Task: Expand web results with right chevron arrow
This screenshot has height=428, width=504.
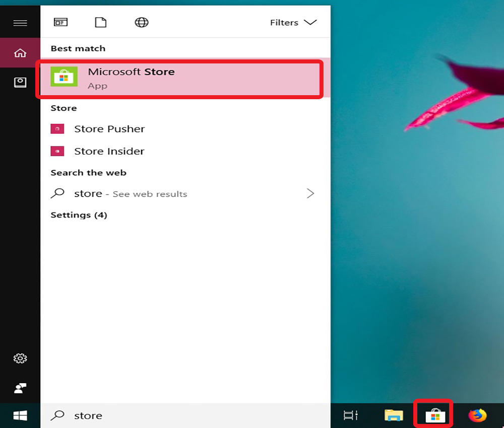Action: 310,193
